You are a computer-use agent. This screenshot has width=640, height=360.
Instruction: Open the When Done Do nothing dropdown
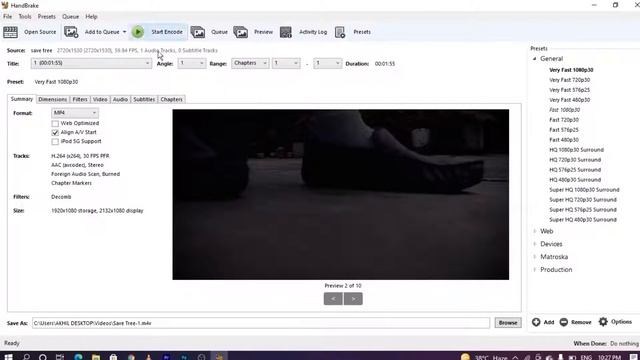click(624, 344)
